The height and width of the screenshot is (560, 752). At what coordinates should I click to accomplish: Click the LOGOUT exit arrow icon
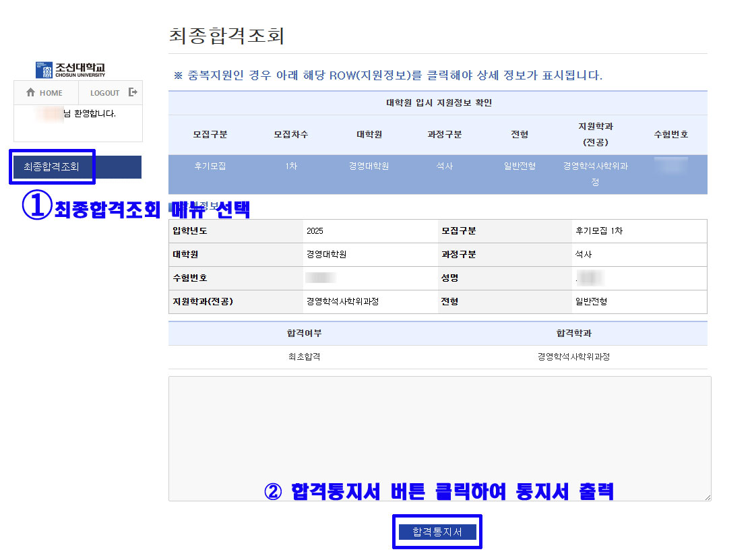point(133,92)
